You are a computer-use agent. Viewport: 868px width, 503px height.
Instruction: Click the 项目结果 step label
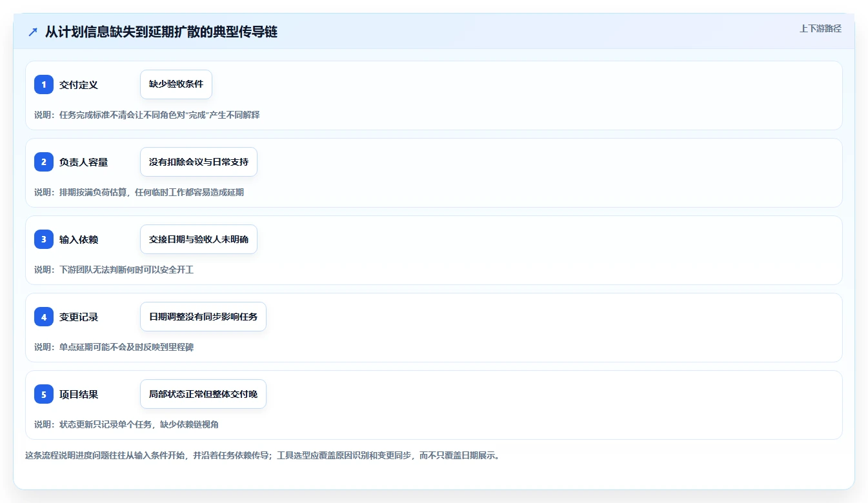point(79,394)
